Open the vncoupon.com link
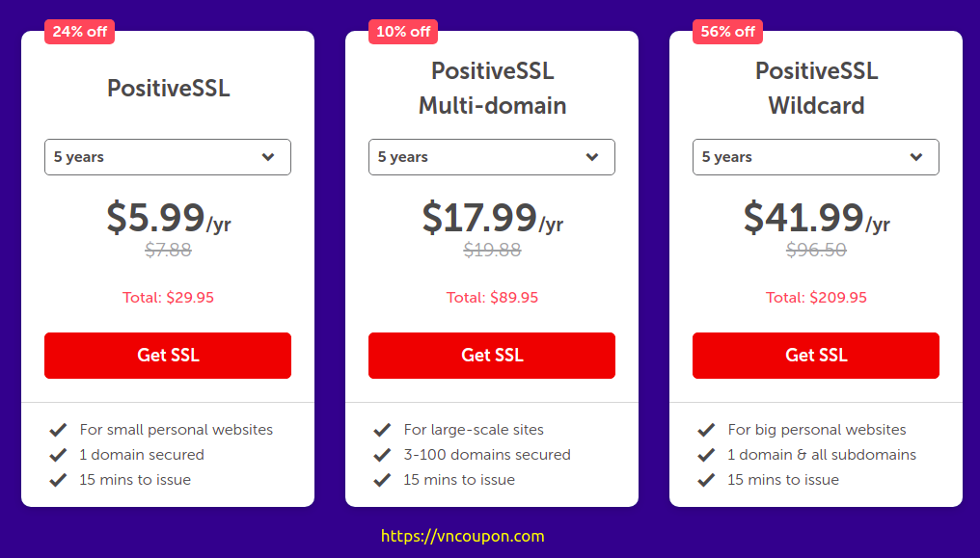 [462, 536]
